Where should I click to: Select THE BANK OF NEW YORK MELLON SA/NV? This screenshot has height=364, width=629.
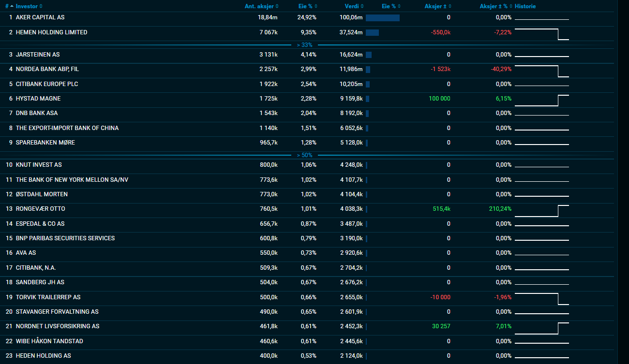point(72,180)
